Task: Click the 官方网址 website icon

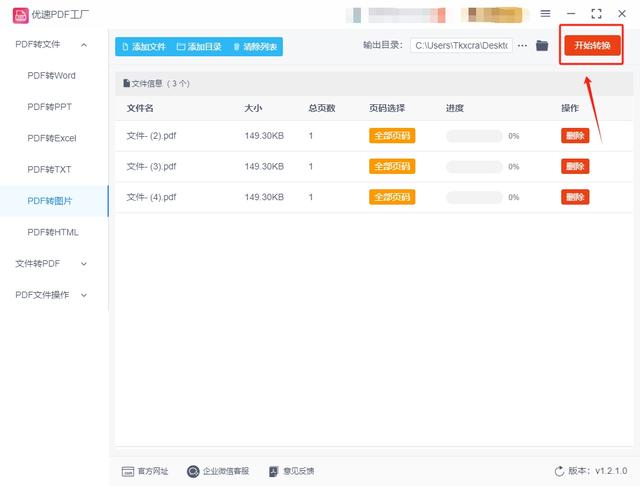Action: (128, 472)
